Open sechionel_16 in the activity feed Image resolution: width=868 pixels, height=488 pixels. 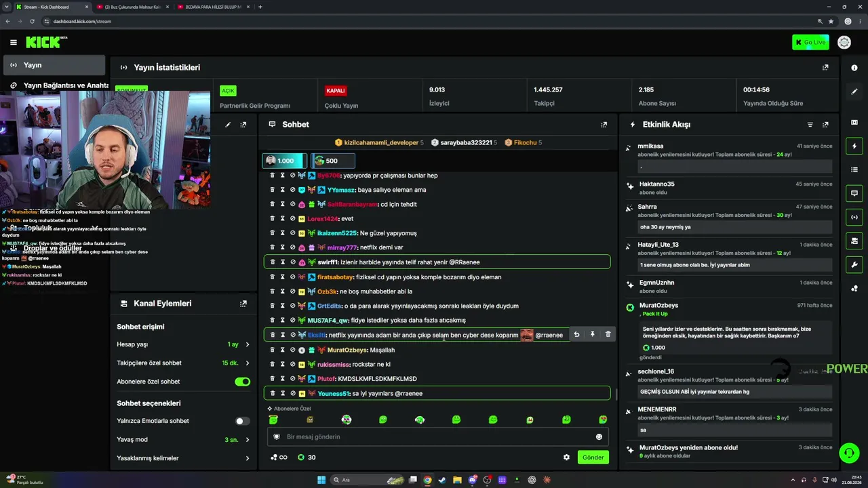coord(656,371)
